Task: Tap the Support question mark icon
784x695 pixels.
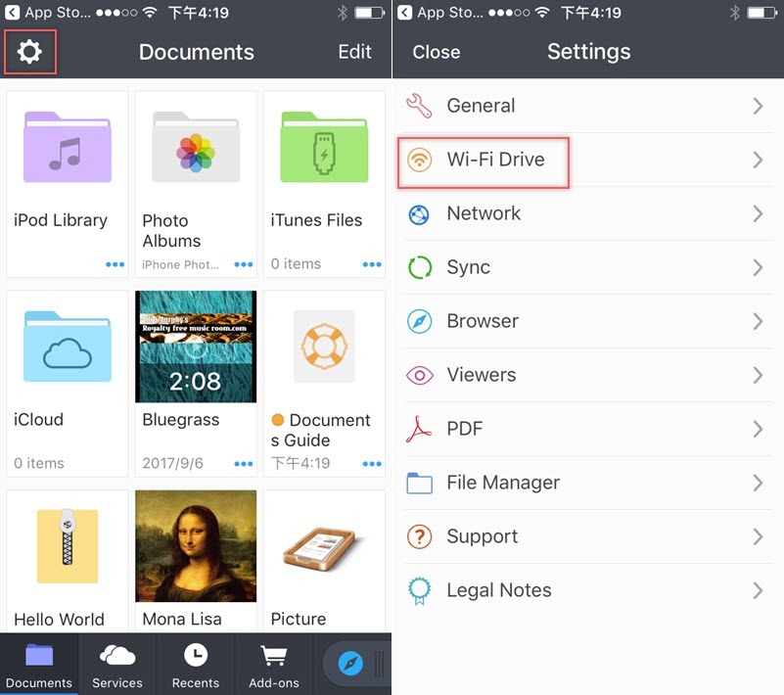Action: coord(419,536)
